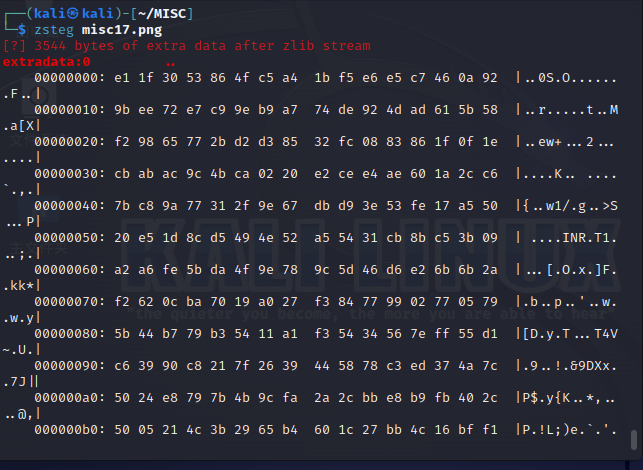Screen dimensions: 643x470
Task: Click the 3544 bytes warning line
Action: click(187, 46)
